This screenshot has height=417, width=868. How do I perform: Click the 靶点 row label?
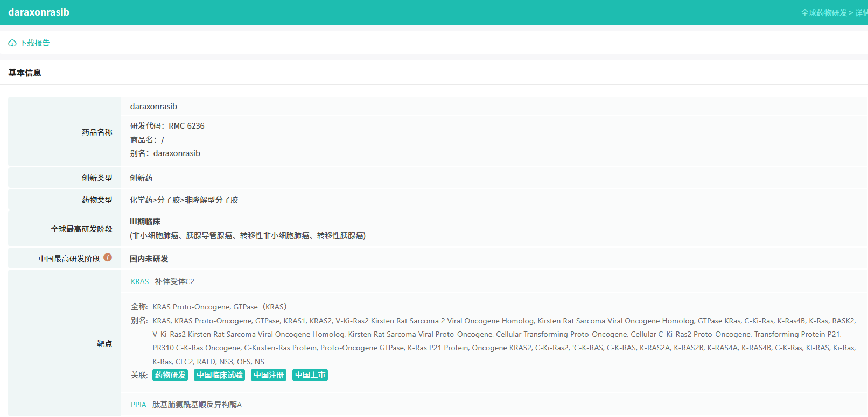[104, 343]
